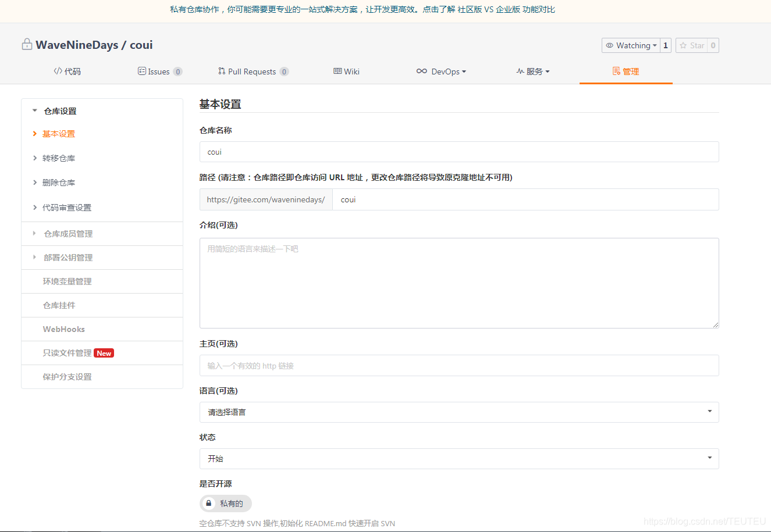This screenshot has width=771, height=532.
Task: Open 只读文件管理 in sidebar
Action: click(x=102, y=353)
